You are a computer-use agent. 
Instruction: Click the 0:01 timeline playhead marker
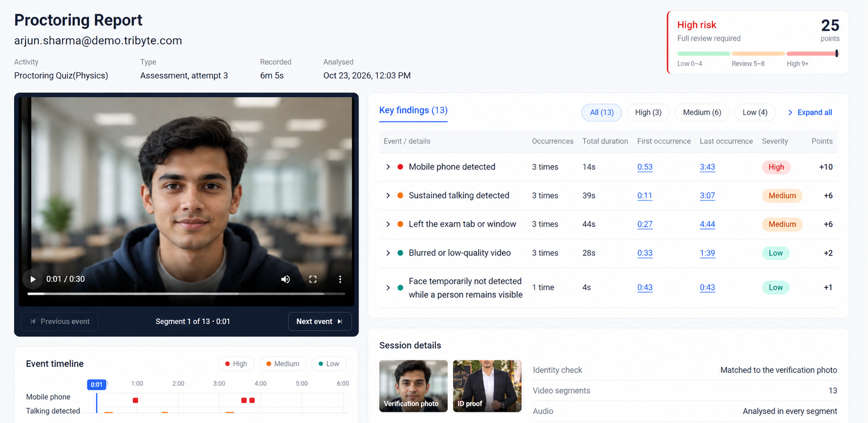[97, 384]
